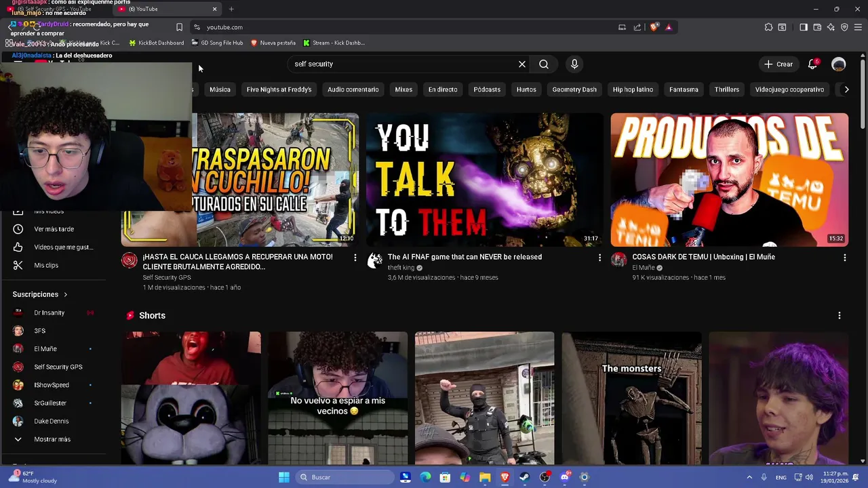Open more options for the AI FNAF video
Viewport: 868px width, 488px height.
599,258
